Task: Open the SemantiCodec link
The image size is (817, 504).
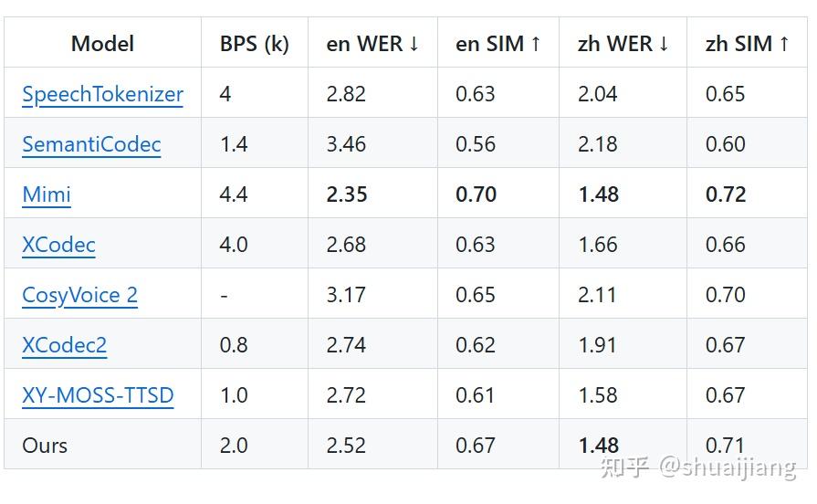Action: tap(91, 144)
